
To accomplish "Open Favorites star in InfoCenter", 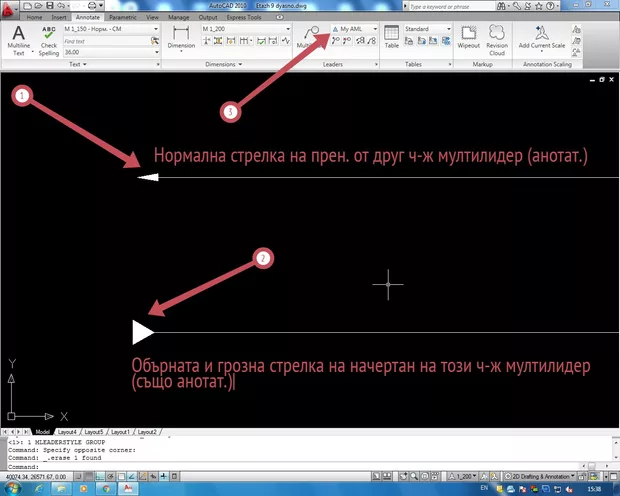I will (539, 6).
